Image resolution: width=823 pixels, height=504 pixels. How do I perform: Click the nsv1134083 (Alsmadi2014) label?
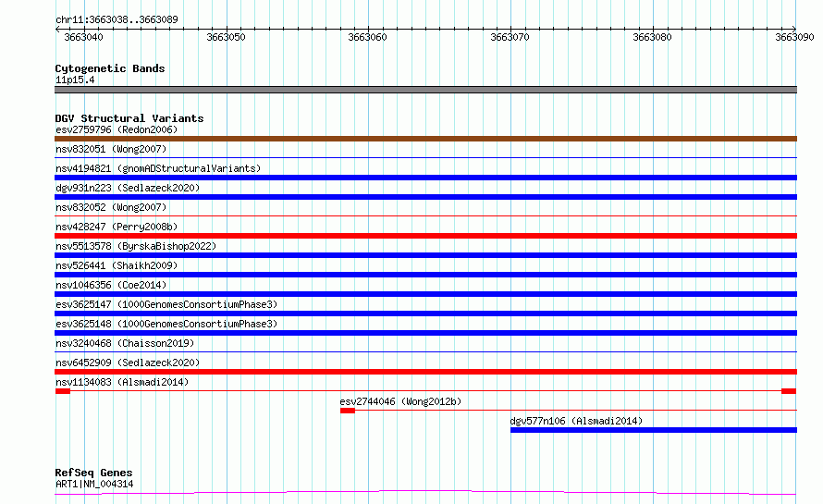click(x=122, y=382)
